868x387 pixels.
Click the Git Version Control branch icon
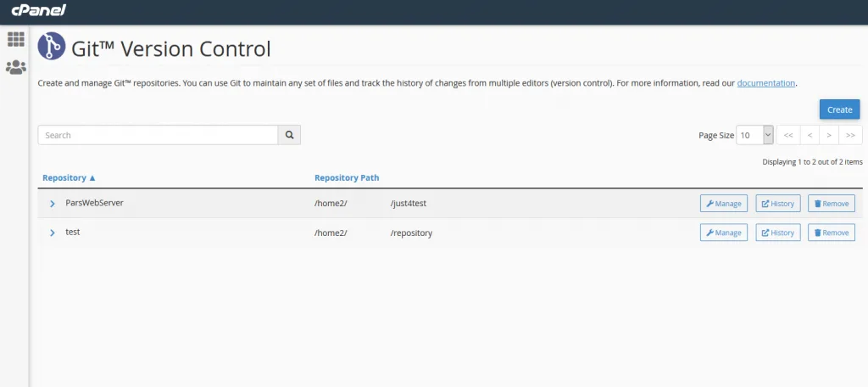pos(52,47)
